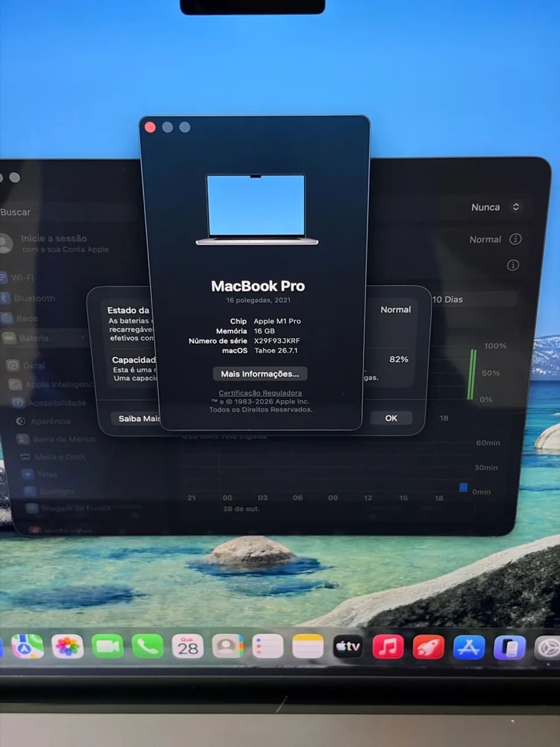The image size is (560, 747).
Task: Open Music app in the Dock
Action: pyautogui.click(x=388, y=647)
